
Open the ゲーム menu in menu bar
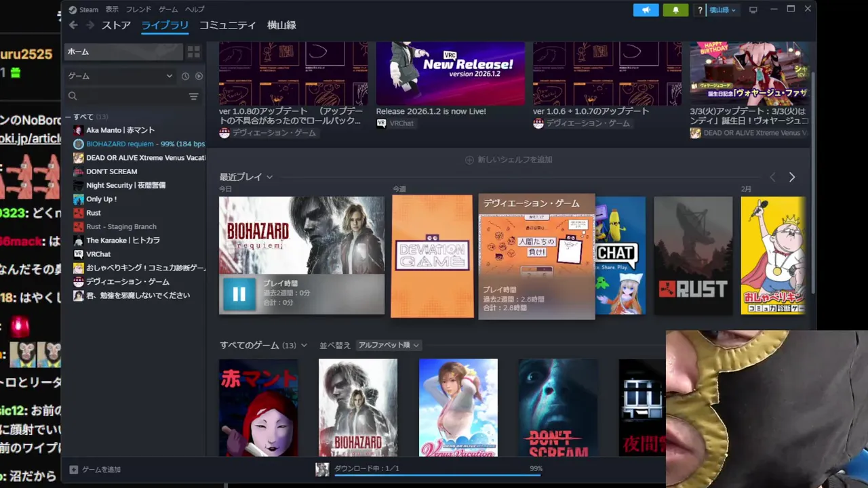168,9
